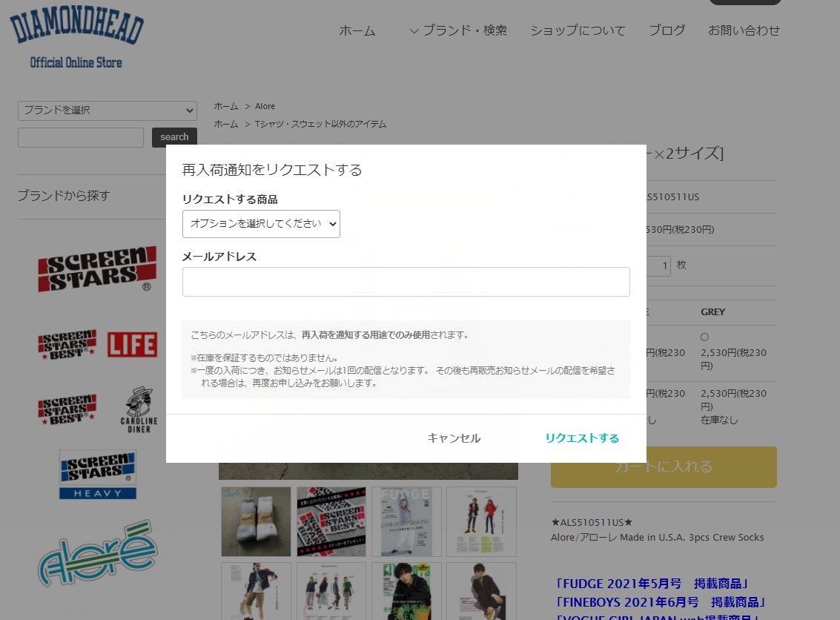Select the Alore brand logo
The height and width of the screenshot is (620, 840).
click(x=98, y=553)
